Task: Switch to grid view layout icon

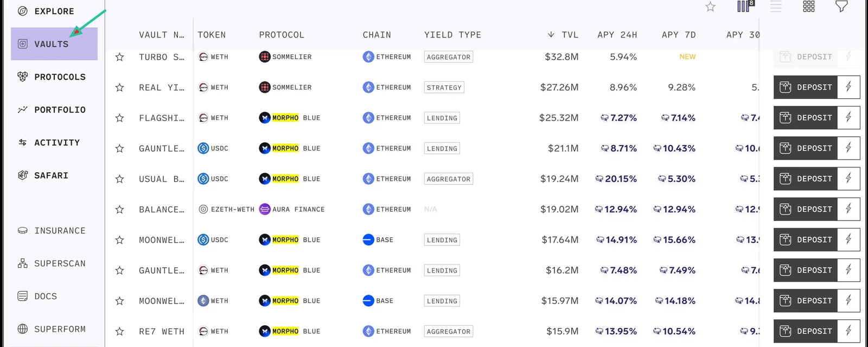Action: [809, 7]
